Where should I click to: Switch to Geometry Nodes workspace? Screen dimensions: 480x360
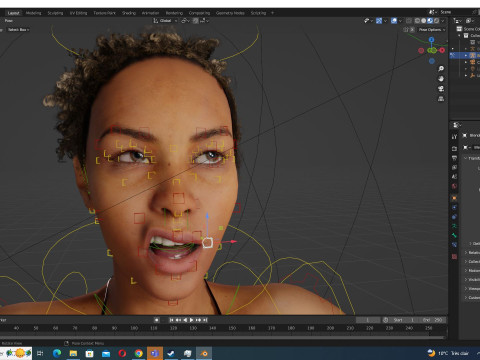coord(230,13)
